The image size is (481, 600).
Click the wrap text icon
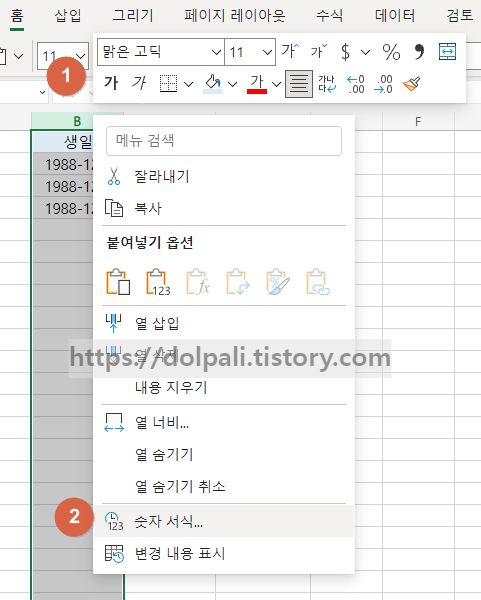pos(327,83)
